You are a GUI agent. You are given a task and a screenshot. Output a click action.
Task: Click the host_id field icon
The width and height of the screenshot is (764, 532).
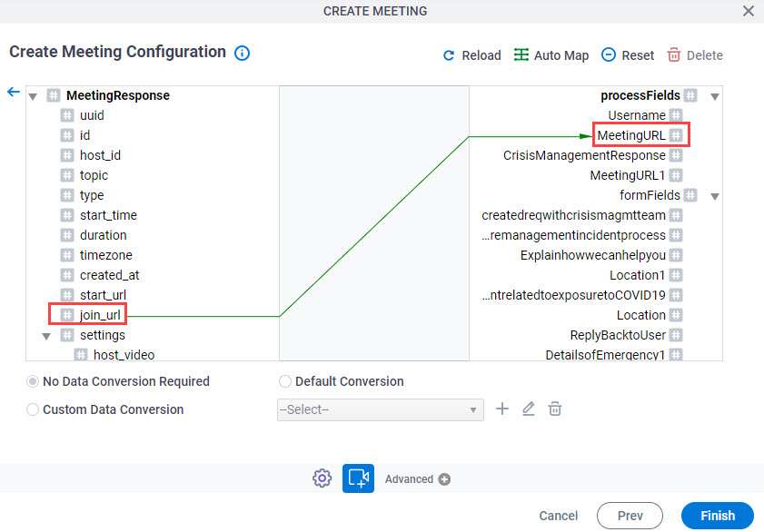67,155
